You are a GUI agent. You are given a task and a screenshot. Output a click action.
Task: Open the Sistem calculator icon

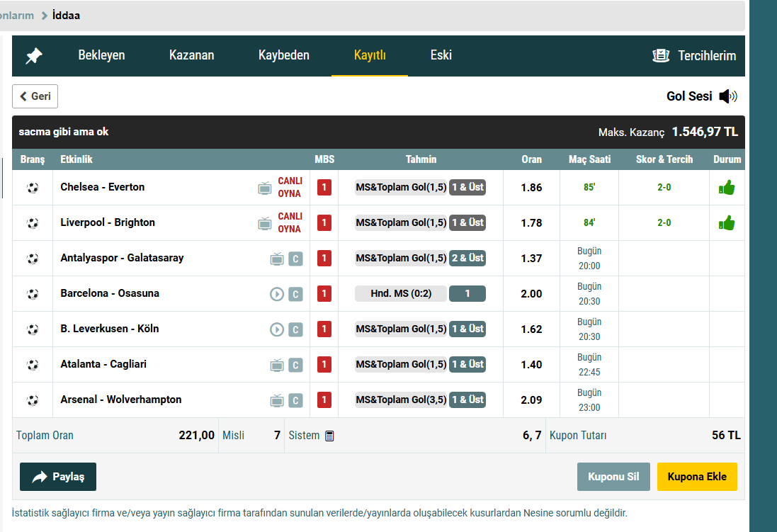329,436
